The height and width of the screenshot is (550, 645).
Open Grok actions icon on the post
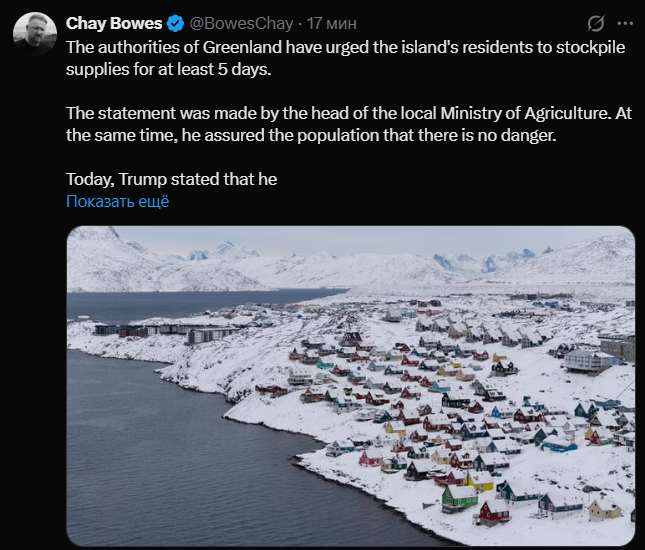click(596, 23)
